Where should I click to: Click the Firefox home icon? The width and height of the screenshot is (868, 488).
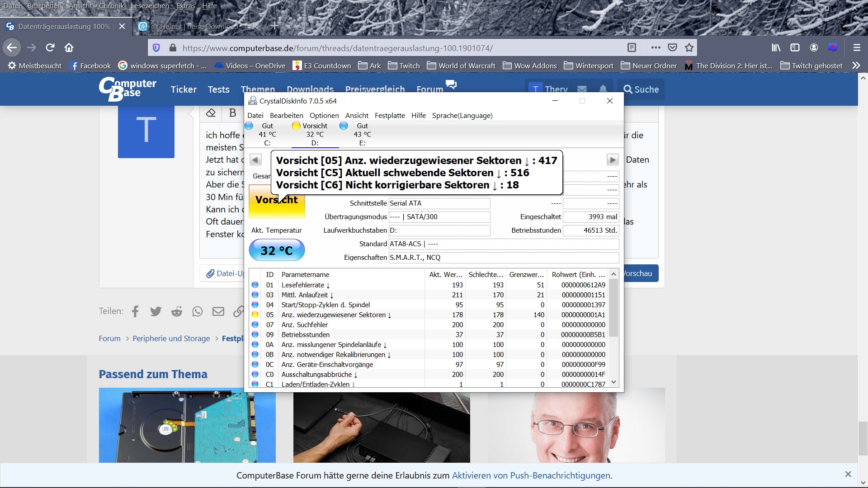coord(69,47)
